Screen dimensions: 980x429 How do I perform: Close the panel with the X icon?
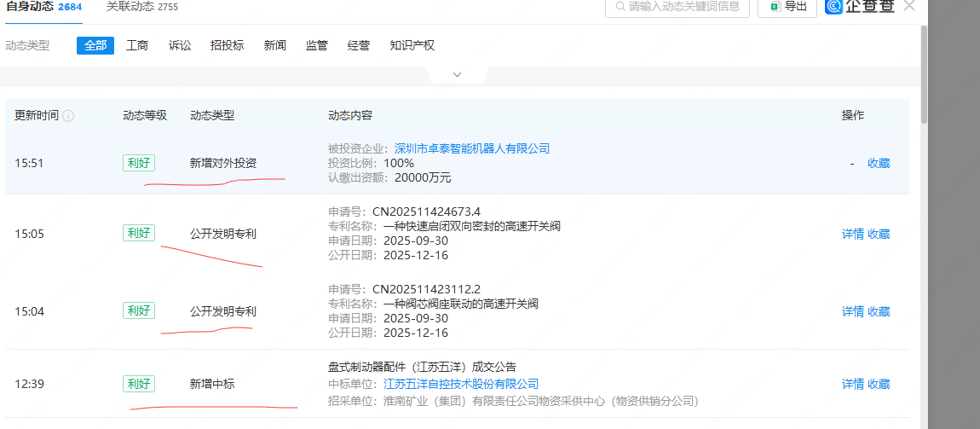pyautogui.click(x=909, y=5)
